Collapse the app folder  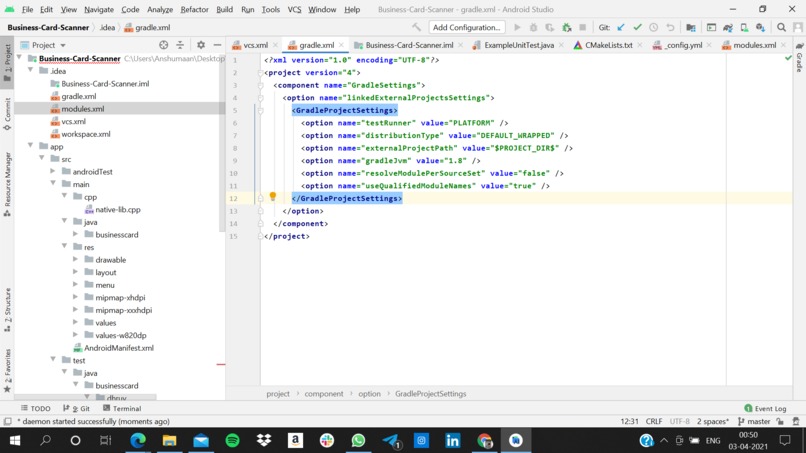(x=31, y=146)
